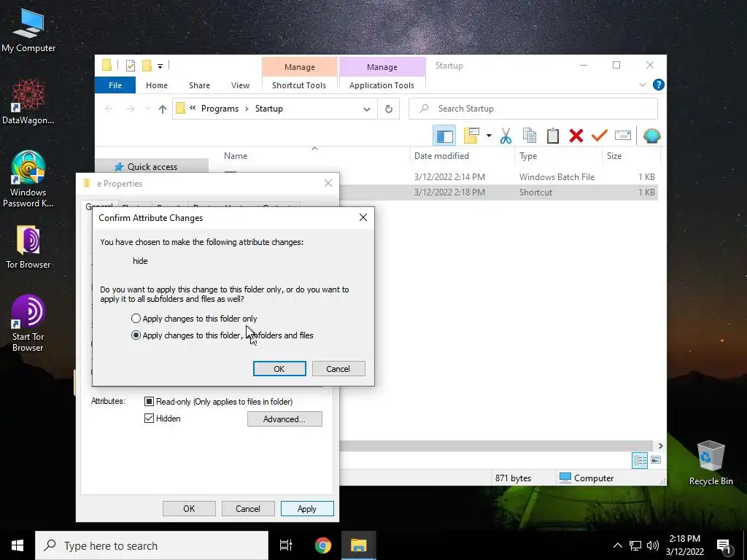Open the Recycle Bin on desktop

[x=711, y=463]
